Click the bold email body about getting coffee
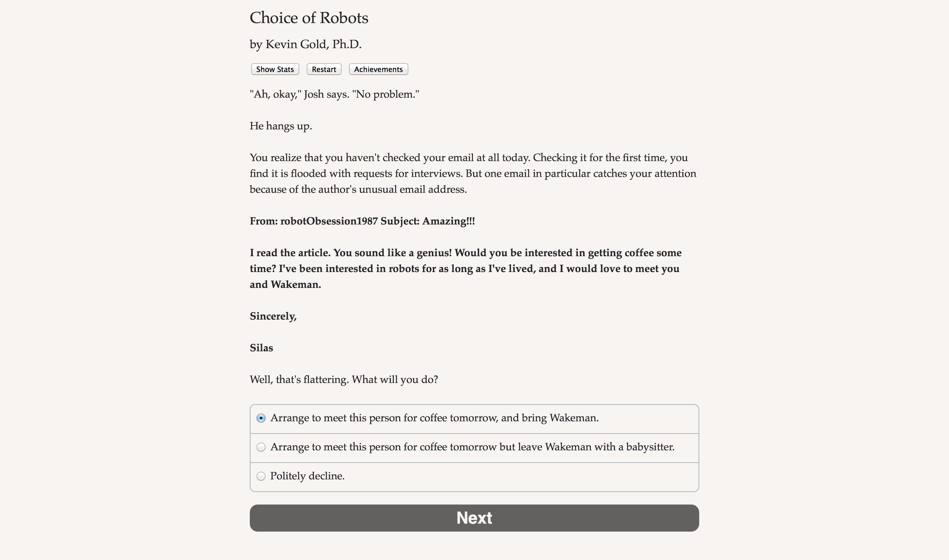 (x=465, y=269)
